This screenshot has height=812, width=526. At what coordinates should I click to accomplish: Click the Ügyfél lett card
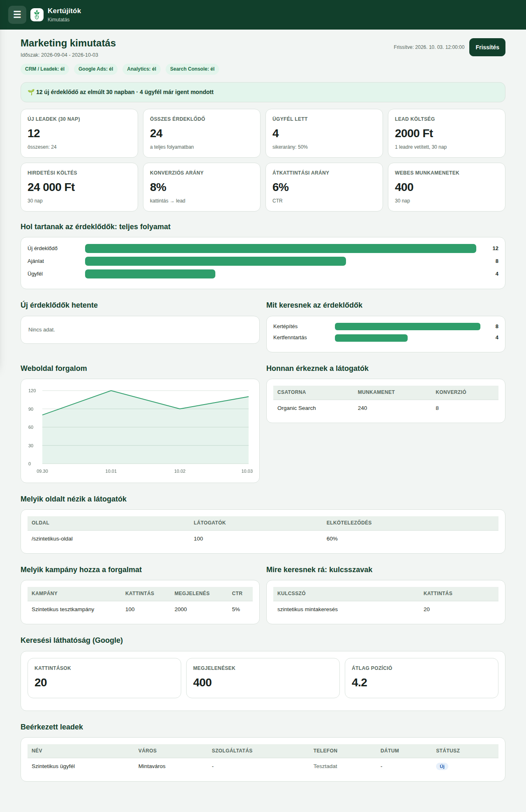pos(324,133)
